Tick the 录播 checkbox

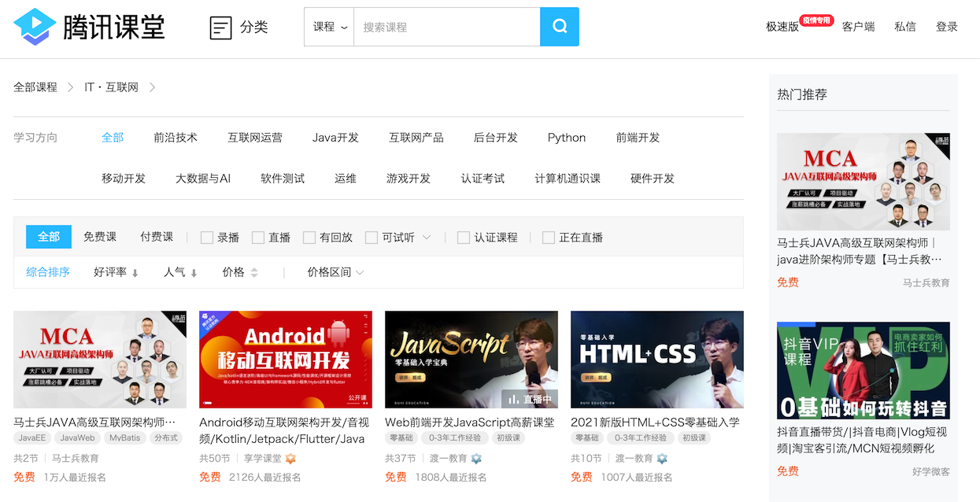[x=207, y=238]
